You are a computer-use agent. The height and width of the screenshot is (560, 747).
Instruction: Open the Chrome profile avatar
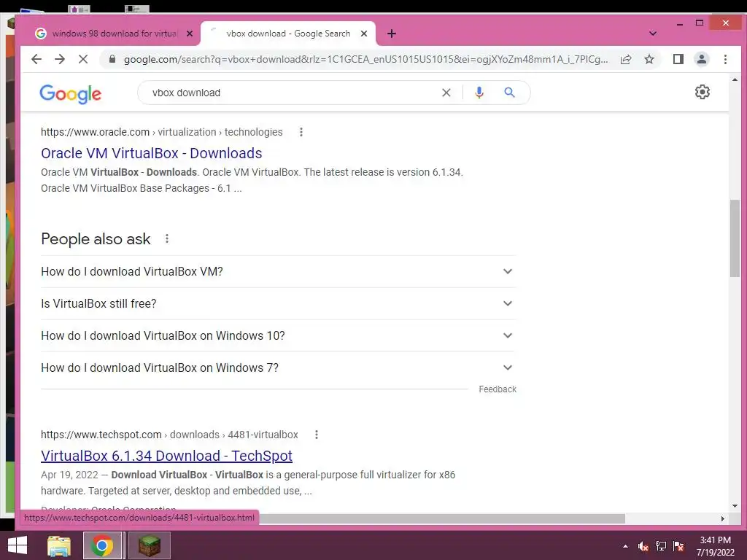click(702, 59)
